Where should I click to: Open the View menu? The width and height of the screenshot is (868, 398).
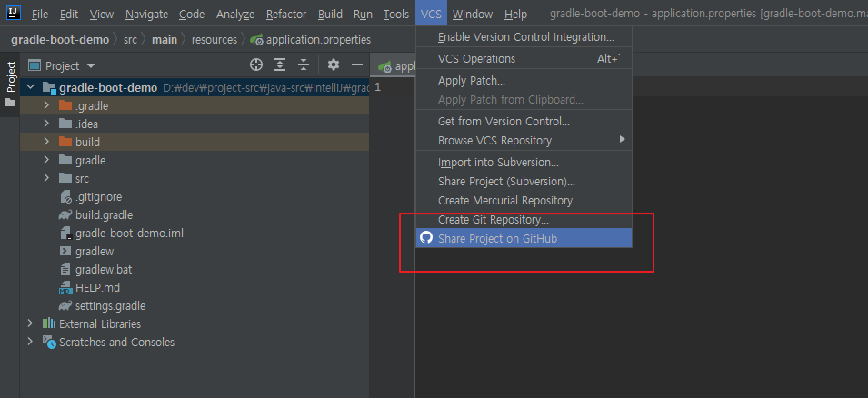point(101,15)
